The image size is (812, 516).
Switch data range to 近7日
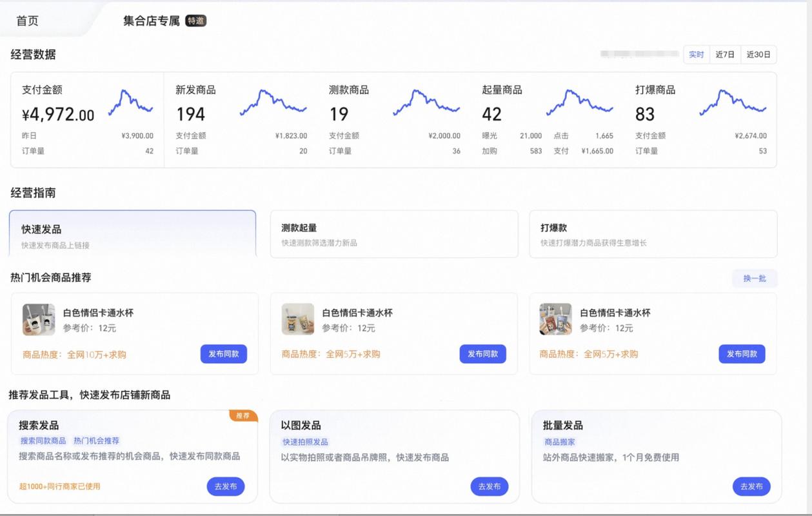click(x=724, y=54)
